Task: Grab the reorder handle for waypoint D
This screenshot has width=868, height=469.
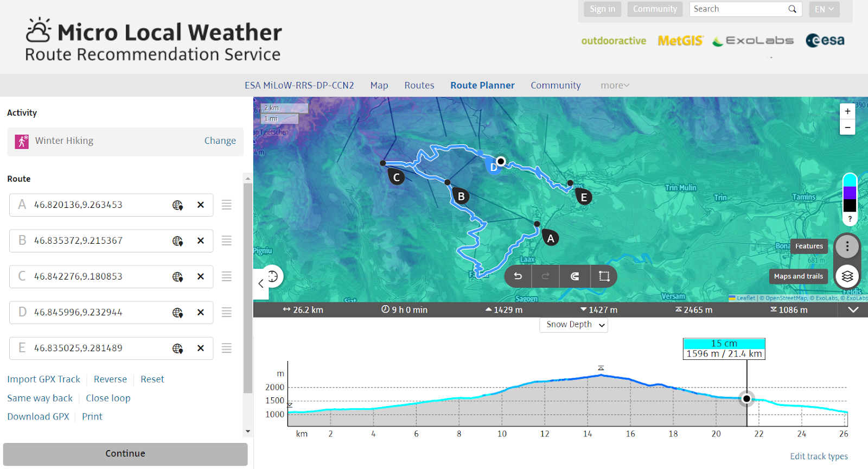Action: coord(227,312)
